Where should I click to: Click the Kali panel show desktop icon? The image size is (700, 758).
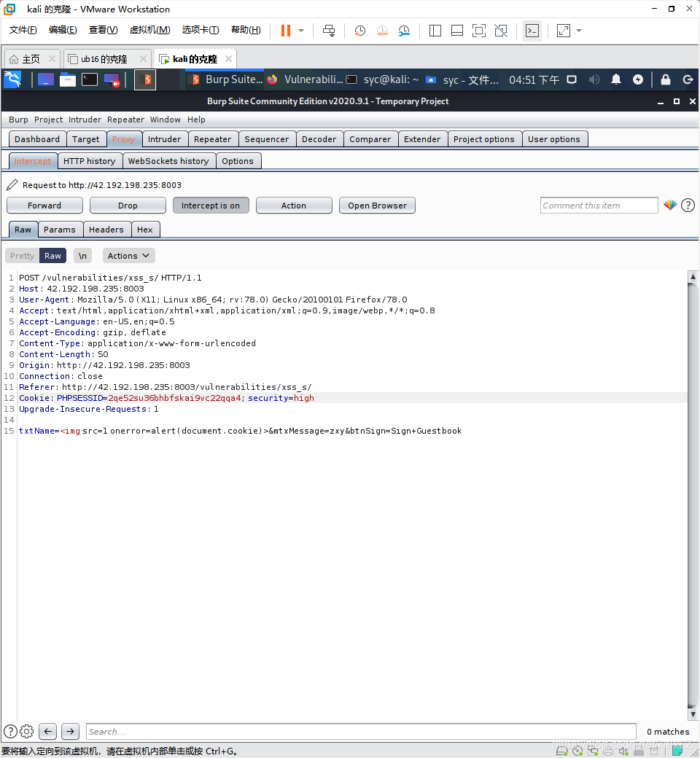(45, 79)
